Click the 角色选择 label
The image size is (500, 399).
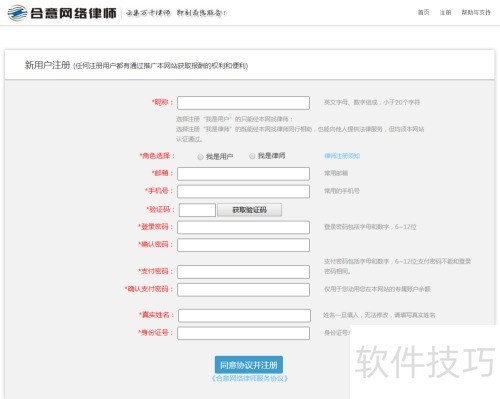tap(156, 156)
